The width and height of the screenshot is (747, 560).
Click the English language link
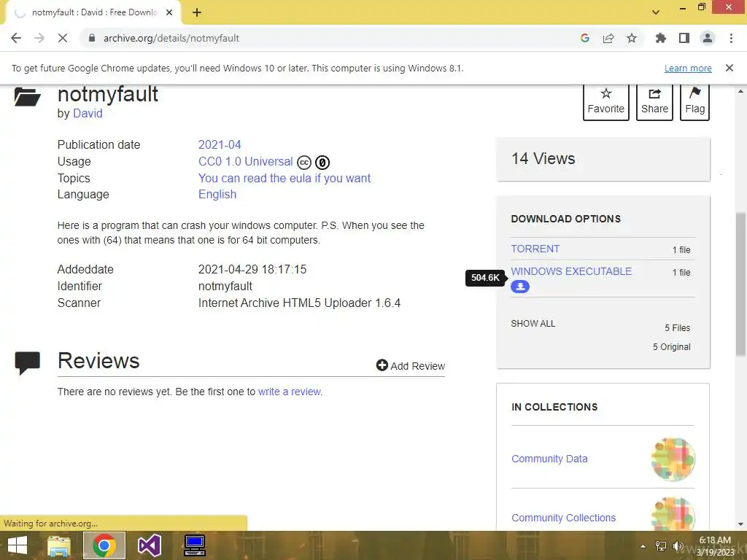click(x=217, y=194)
